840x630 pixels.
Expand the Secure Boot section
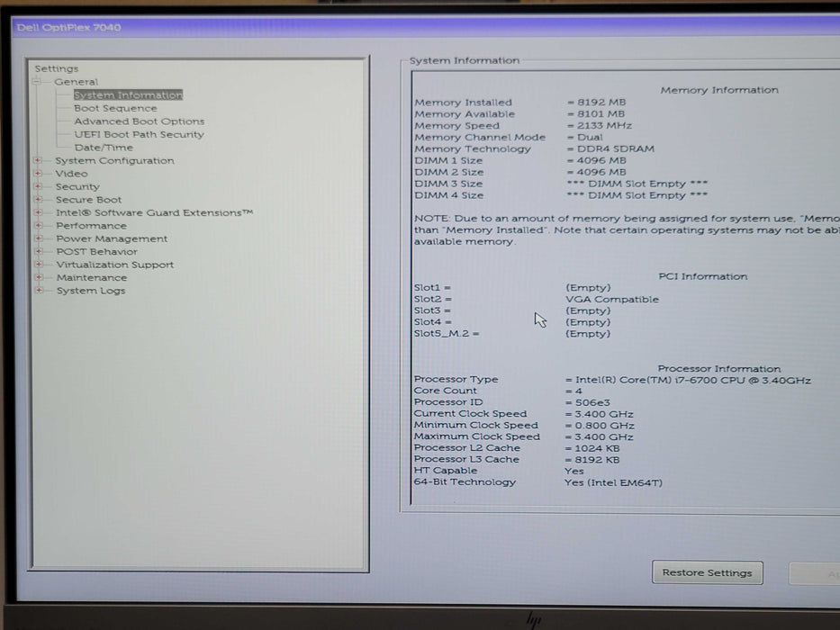coord(38,199)
